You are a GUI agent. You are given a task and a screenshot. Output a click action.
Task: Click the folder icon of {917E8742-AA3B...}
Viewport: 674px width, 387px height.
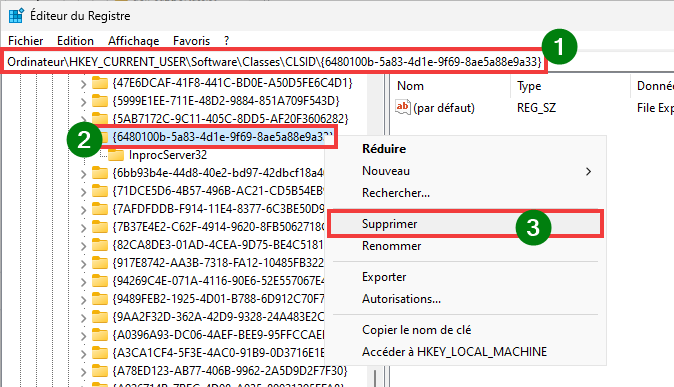tap(100, 263)
